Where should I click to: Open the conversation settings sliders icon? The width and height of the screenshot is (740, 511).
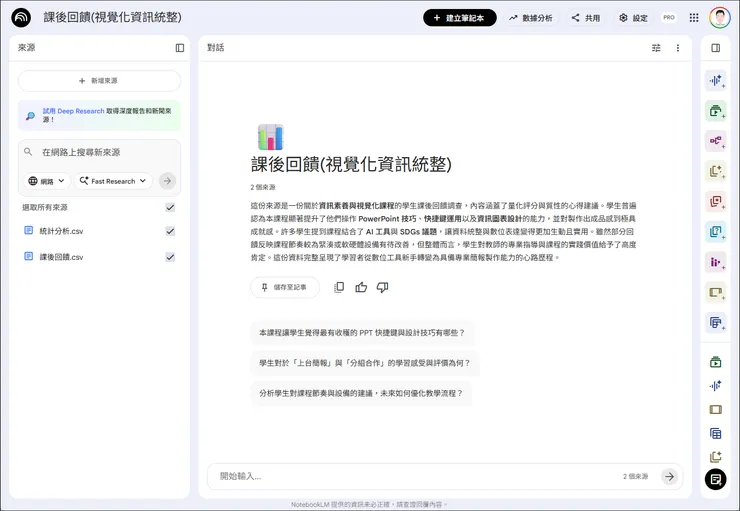click(x=656, y=48)
